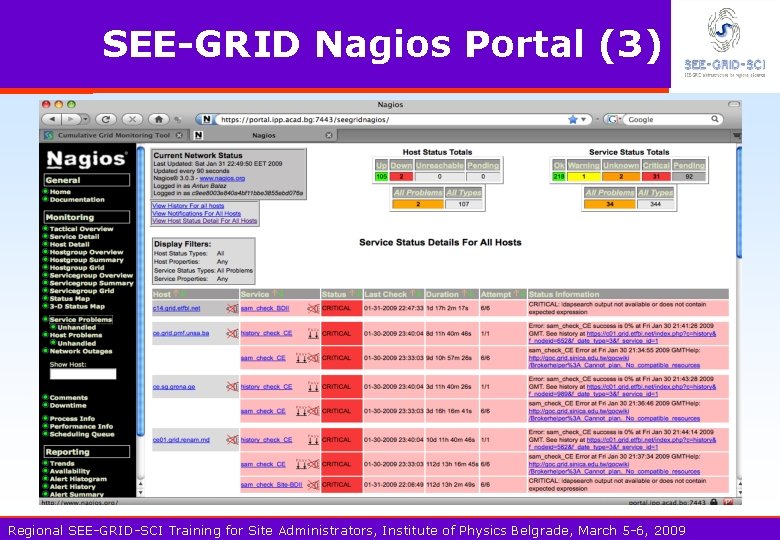
Task: Open host ce01.grid.renam.md details
Action: [181, 440]
